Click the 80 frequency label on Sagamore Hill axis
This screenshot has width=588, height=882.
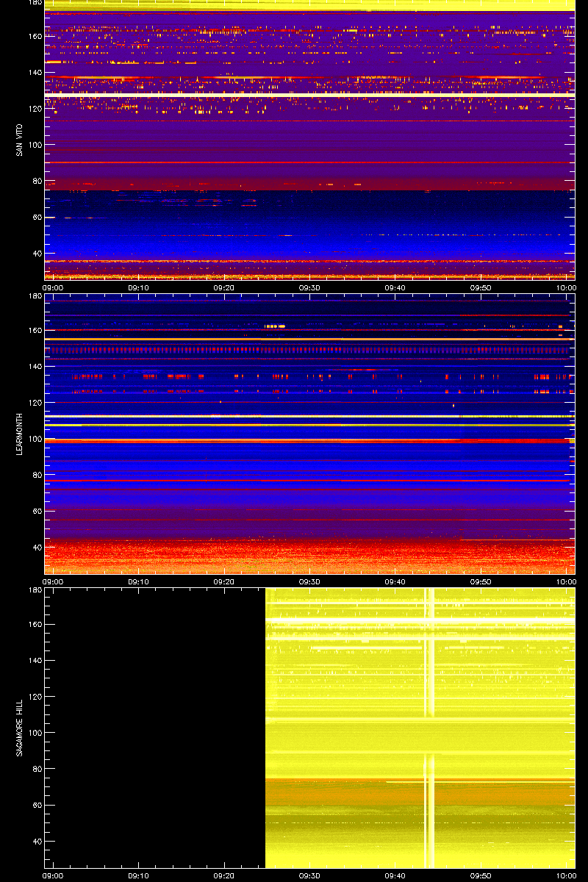coord(37,769)
